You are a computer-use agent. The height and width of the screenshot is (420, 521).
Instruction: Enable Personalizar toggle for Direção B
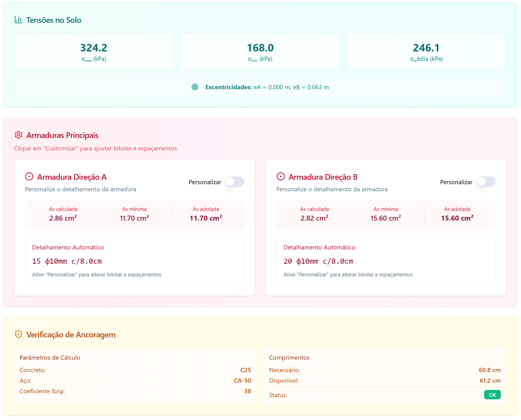coord(486,182)
